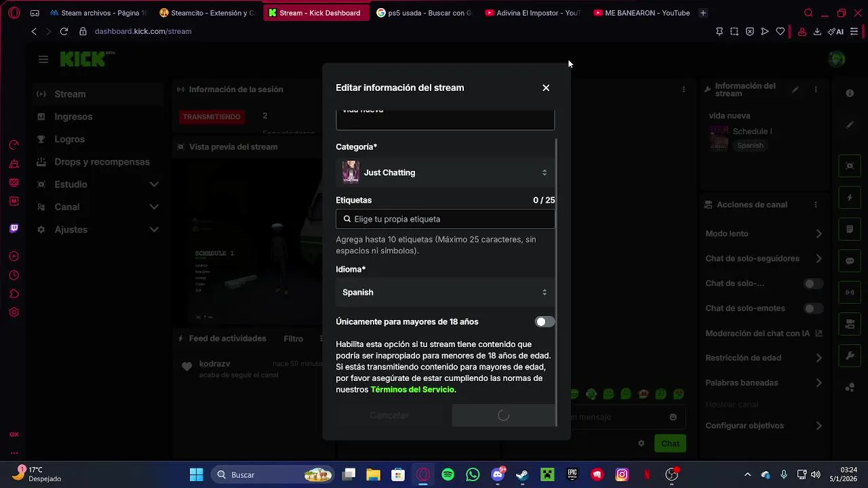Viewport: 868px width, 488px height.
Task: Open the Idioma Spanish dropdown
Action: (446, 293)
